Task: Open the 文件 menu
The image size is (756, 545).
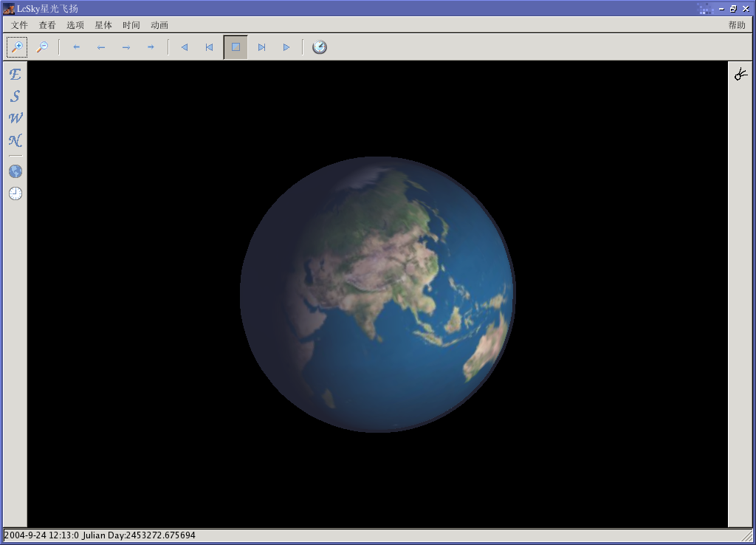Action: (19, 25)
